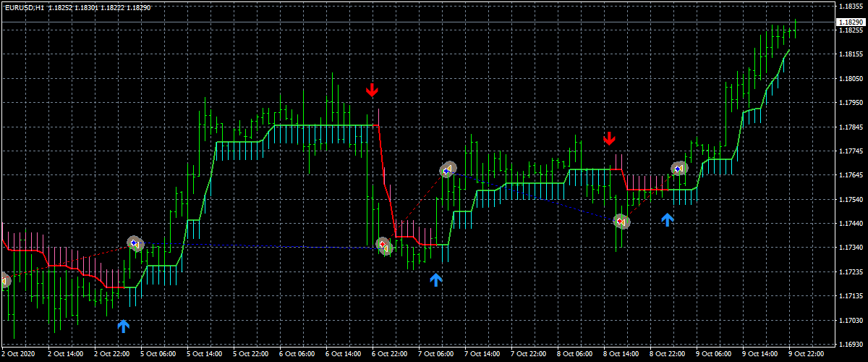Click price scale value 1.18050
The width and height of the screenshot is (868, 362).
(x=850, y=78)
